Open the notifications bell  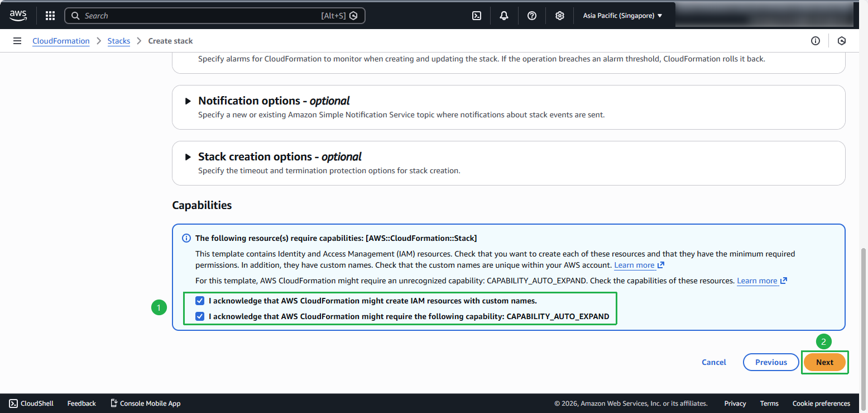pos(503,15)
